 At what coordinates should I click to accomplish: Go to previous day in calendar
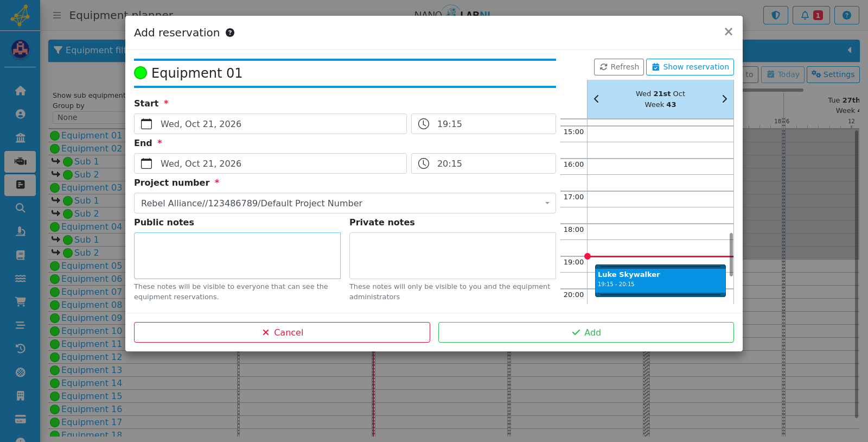click(596, 99)
